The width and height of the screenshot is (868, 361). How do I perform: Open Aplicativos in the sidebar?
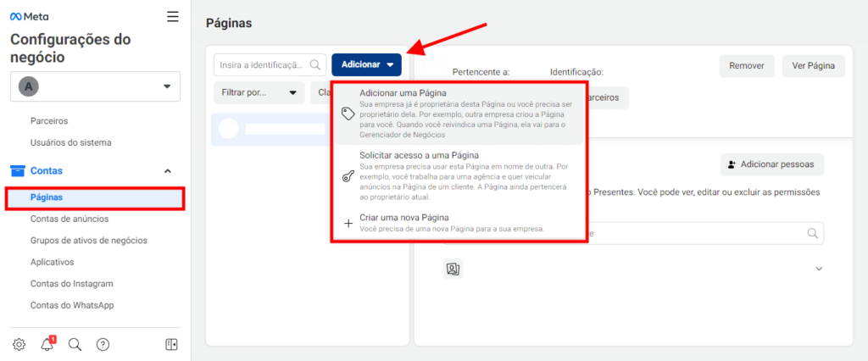click(x=52, y=262)
